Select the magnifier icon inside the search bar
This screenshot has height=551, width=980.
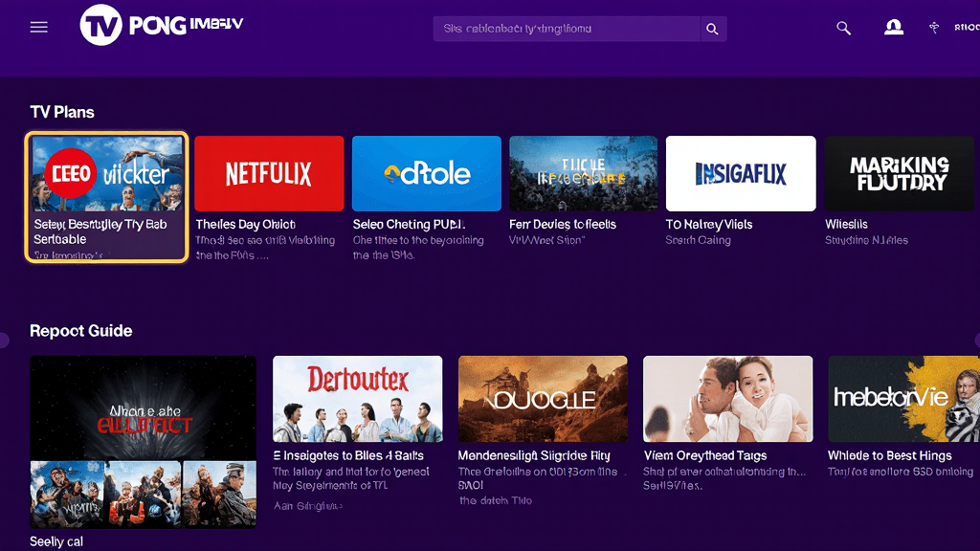[712, 29]
